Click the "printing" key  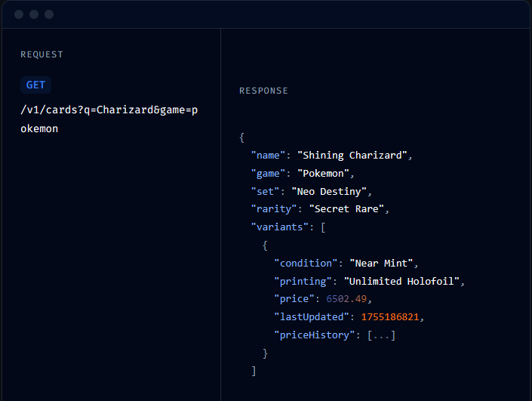(x=303, y=282)
